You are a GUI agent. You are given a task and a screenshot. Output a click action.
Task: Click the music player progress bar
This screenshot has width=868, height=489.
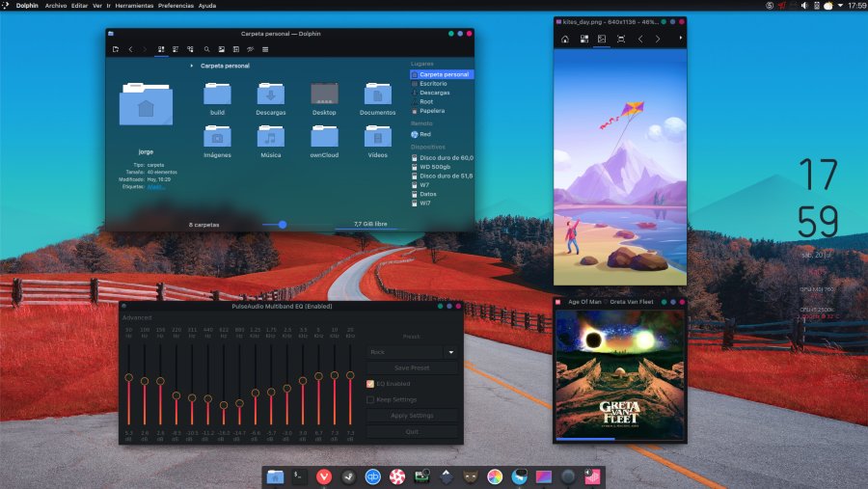coord(619,439)
